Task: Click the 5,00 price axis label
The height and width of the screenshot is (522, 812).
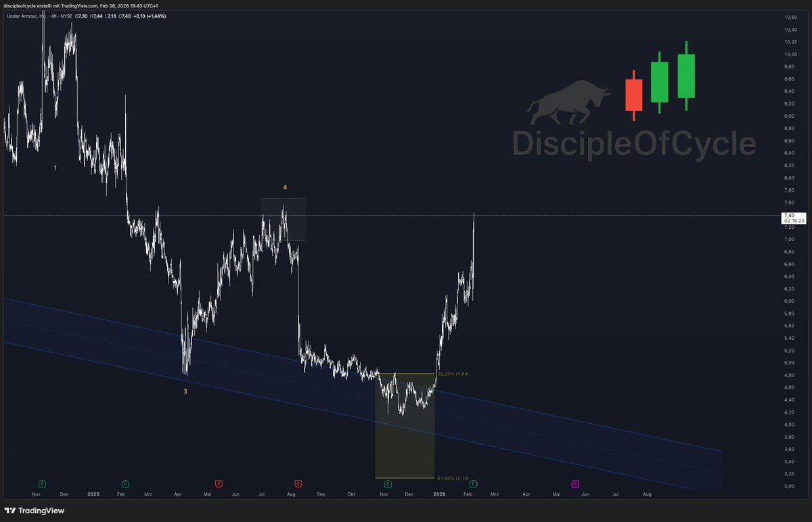Action: tap(789, 362)
